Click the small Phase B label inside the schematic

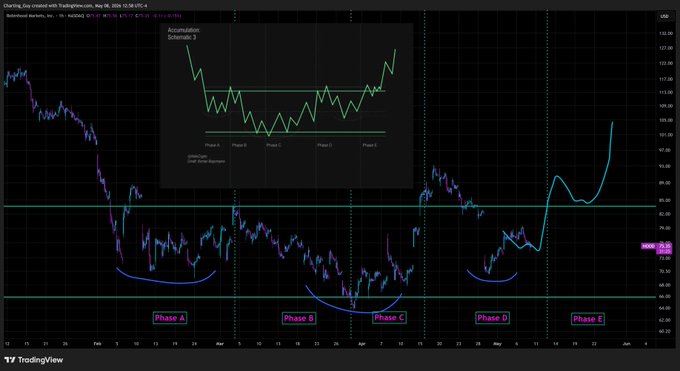point(239,145)
